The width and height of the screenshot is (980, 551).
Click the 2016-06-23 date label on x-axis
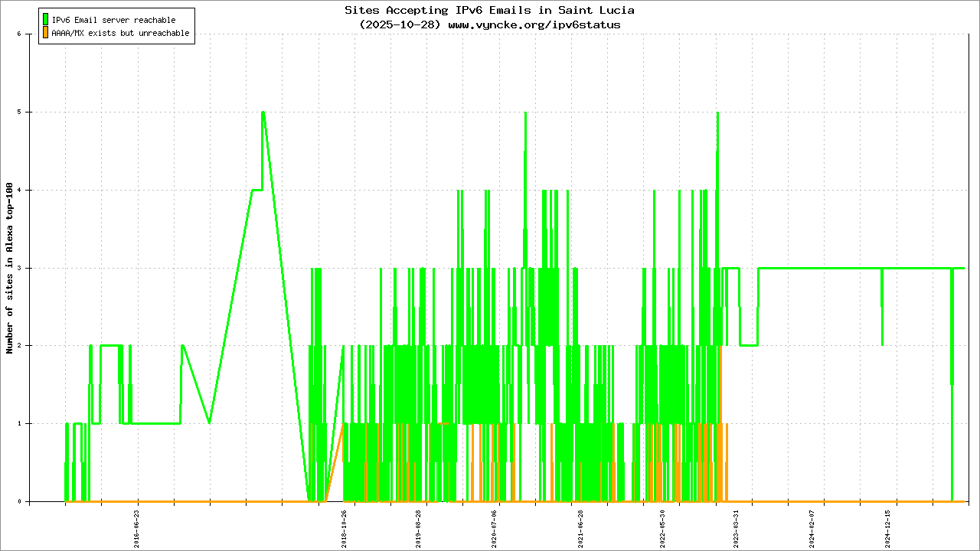click(137, 528)
